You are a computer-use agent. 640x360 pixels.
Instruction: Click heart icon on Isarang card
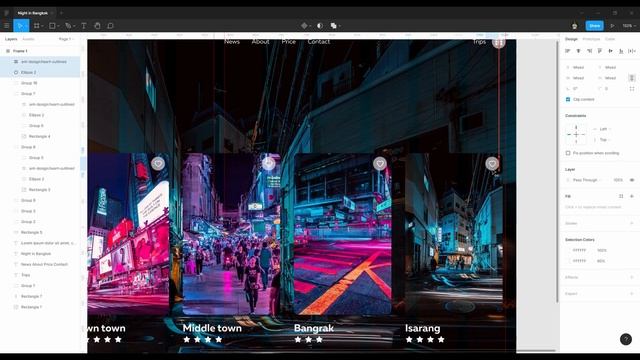(x=492, y=164)
